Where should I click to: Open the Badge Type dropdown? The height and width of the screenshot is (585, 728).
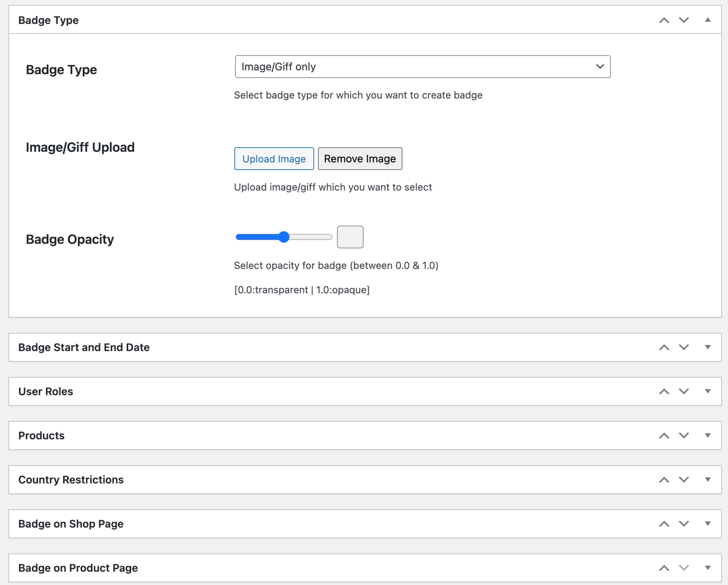point(422,67)
